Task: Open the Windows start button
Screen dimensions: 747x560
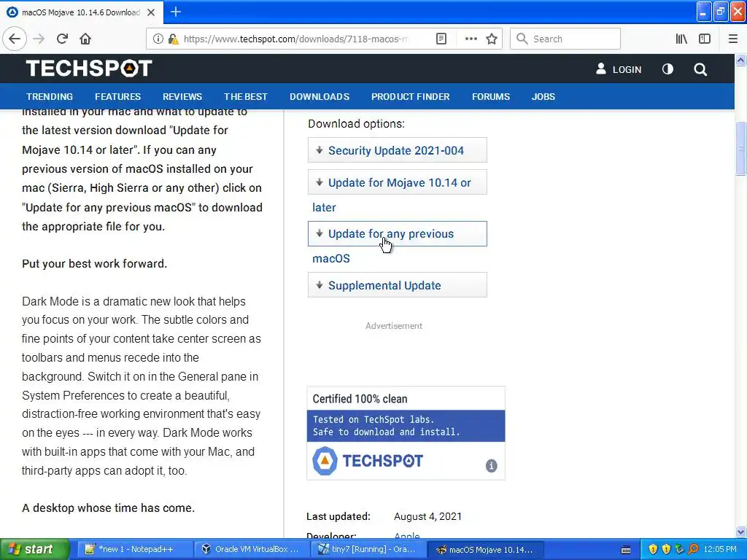Action: click(35, 549)
